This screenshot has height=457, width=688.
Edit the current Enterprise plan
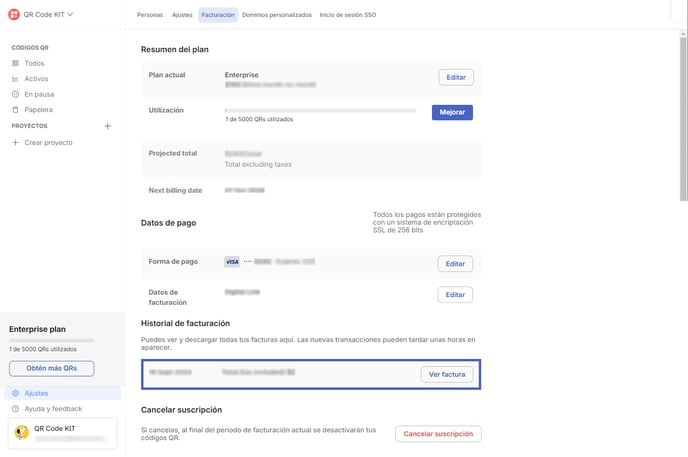pyautogui.click(x=456, y=77)
